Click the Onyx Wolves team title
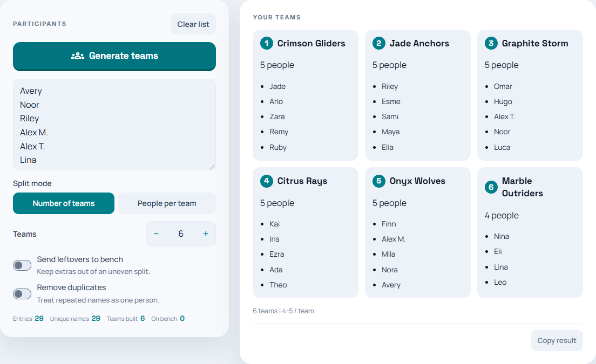596x364 pixels. pyautogui.click(x=417, y=181)
